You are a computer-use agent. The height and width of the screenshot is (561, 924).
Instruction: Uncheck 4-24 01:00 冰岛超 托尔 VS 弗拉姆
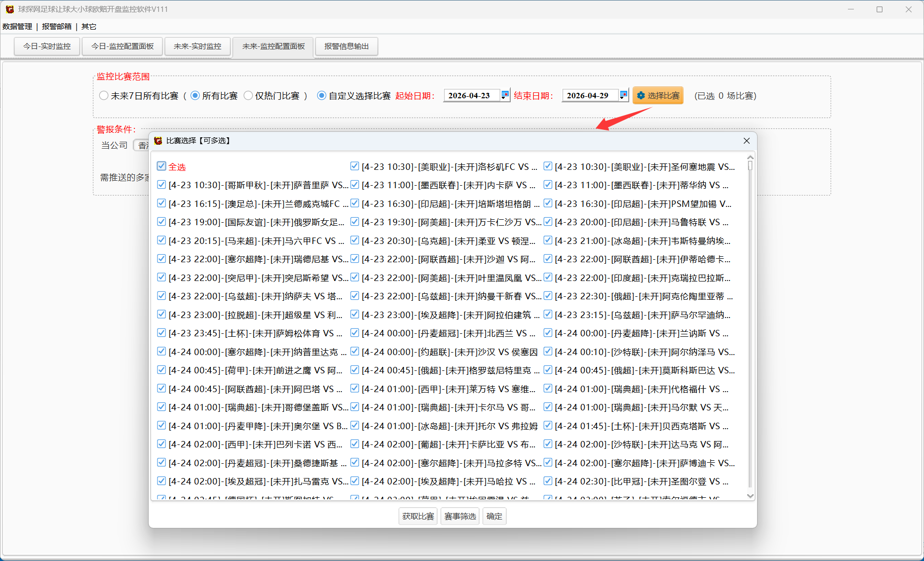[355, 426]
